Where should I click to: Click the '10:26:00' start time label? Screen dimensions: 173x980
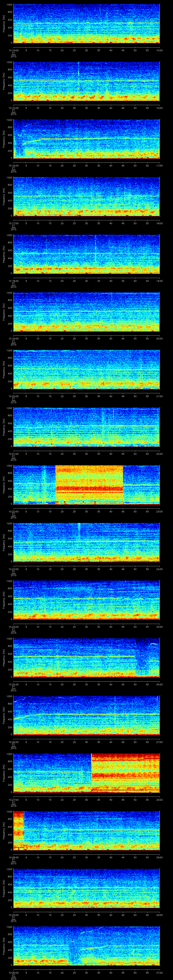coord(13,742)
